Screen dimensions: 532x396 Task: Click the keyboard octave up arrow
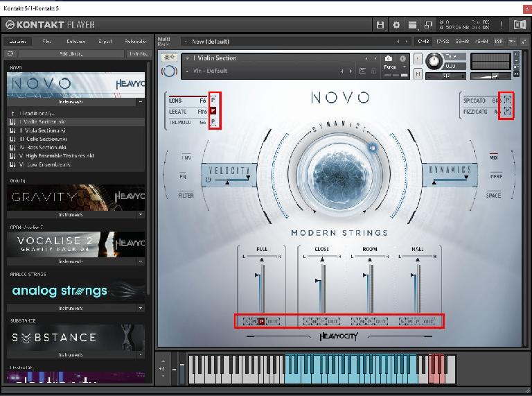coord(163,361)
